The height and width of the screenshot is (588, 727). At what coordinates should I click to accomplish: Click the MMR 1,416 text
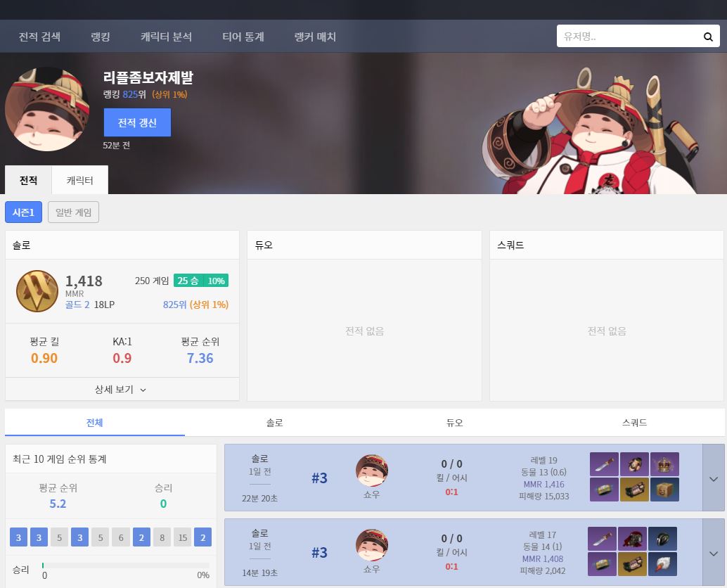coord(544,484)
